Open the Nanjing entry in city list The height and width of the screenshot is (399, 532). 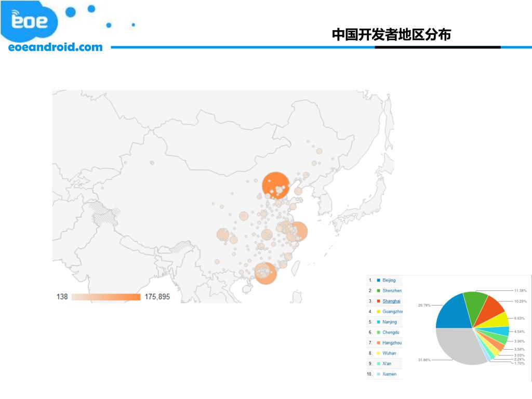click(390, 322)
